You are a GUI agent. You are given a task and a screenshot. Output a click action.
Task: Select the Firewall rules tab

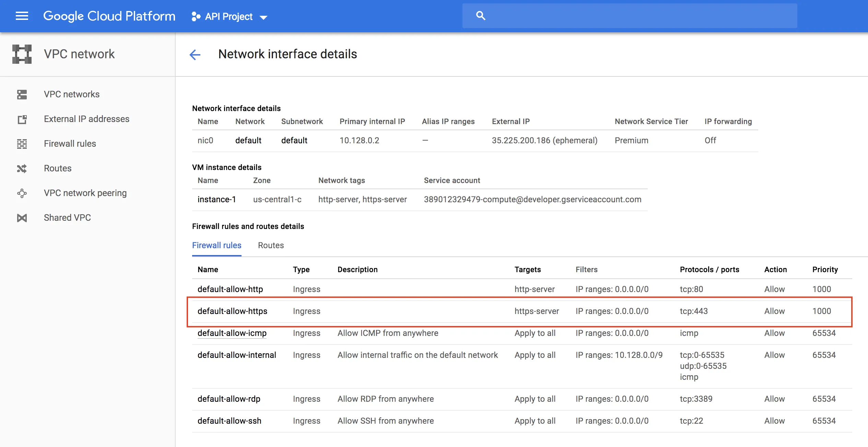tap(216, 245)
